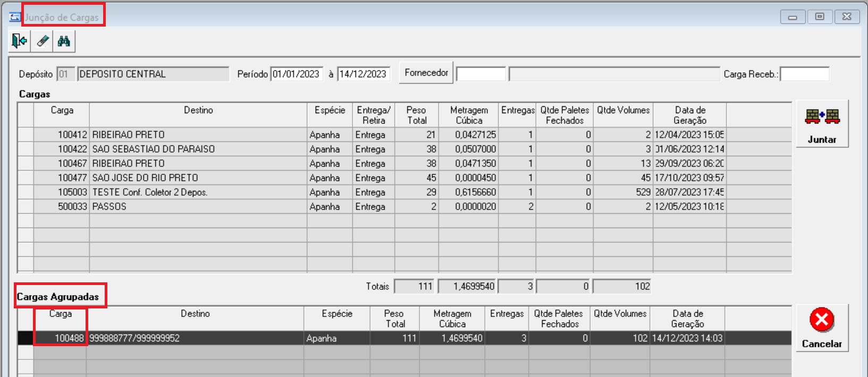Click the Juntar pallets button
Image resolution: width=868 pixels, height=377 pixels.
pyautogui.click(x=822, y=124)
